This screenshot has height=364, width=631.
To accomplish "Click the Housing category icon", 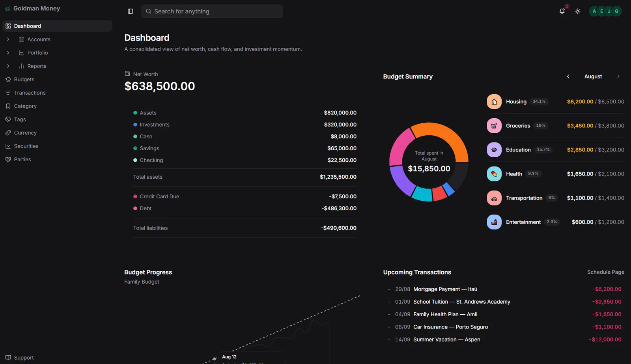I will point(494,102).
